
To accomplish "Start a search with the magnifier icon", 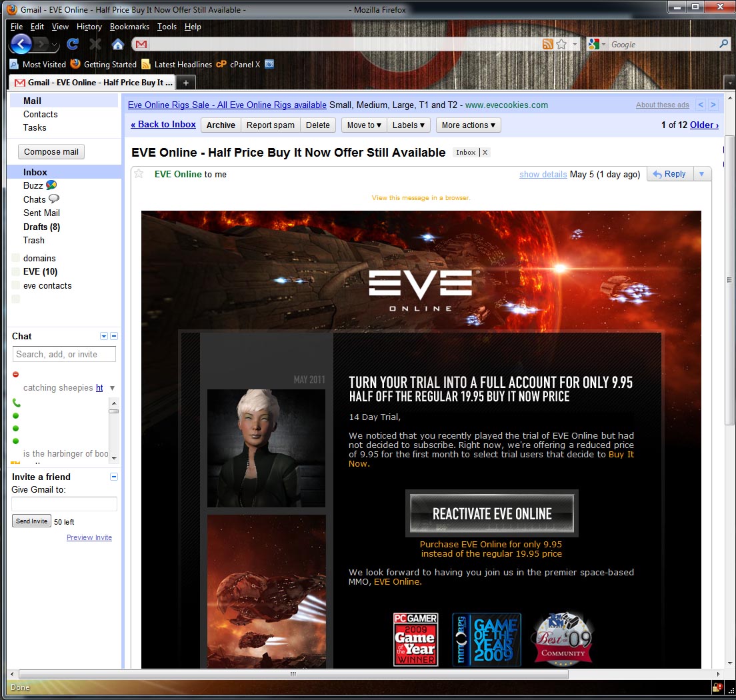I will click(x=723, y=43).
